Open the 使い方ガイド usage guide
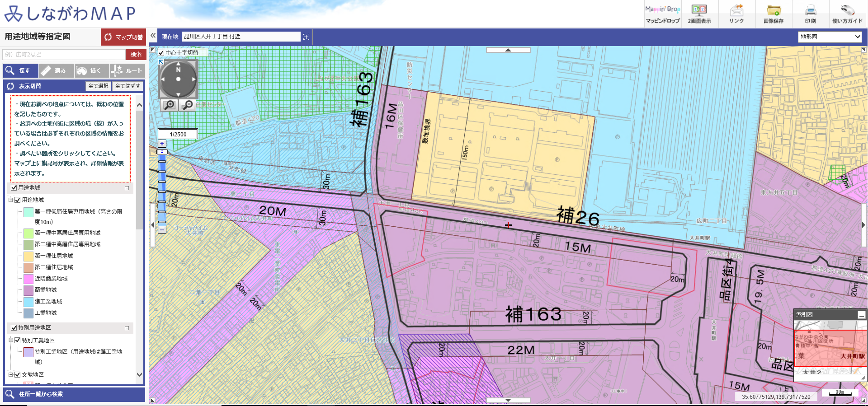 [x=848, y=14]
